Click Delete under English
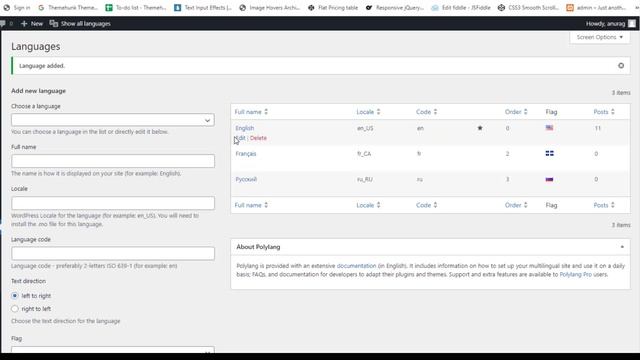Image resolution: width=640 pixels, height=360 pixels. [258, 138]
